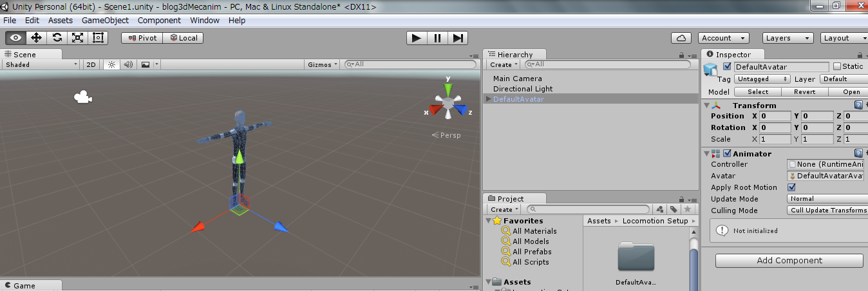Click the blue Z axis cone on gizmo
The height and width of the screenshot is (291, 868).
pos(462,110)
